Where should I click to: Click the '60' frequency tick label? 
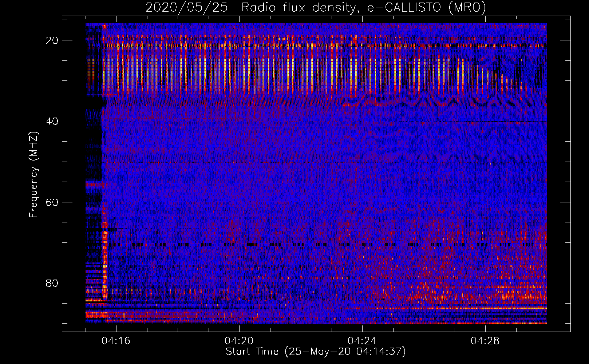click(52, 202)
